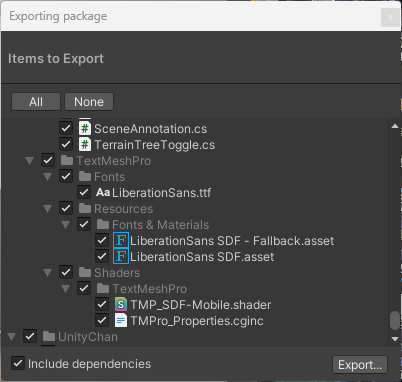
Task: Uncheck the TerrainTreeToggle.cs checkbox
Action: tap(66, 145)
